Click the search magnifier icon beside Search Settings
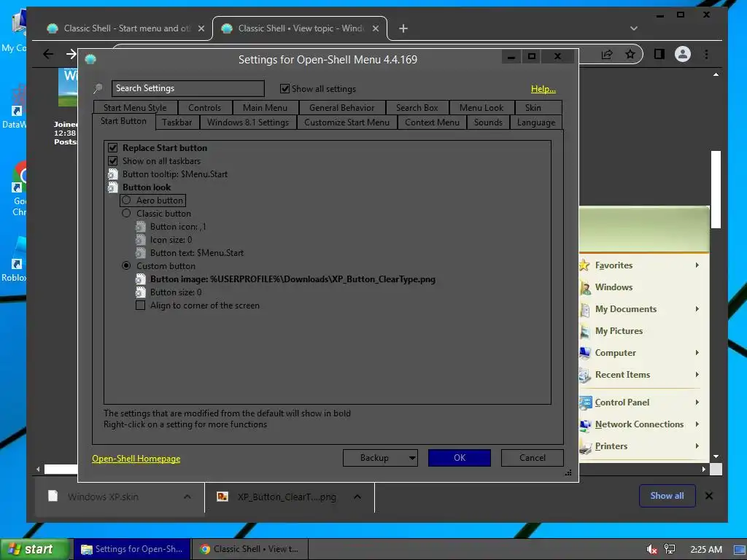 coord(98,88)
